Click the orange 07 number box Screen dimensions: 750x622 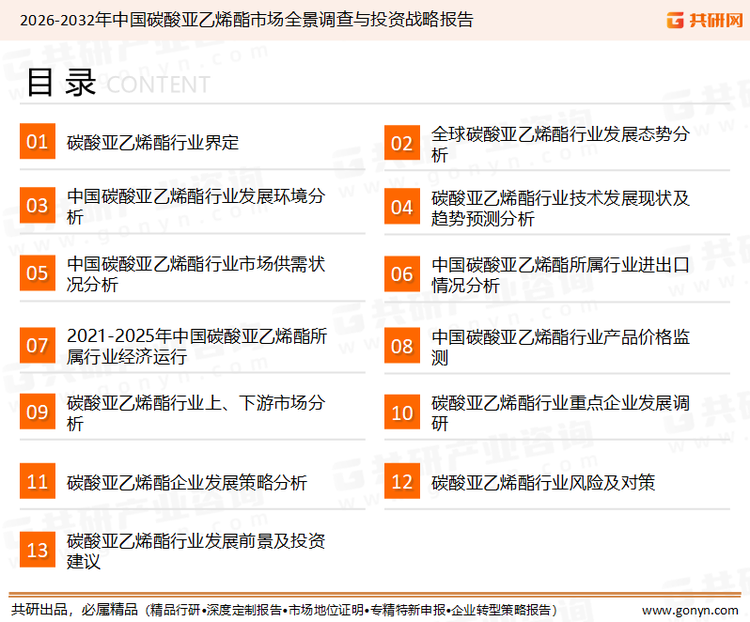click(37, 345)
